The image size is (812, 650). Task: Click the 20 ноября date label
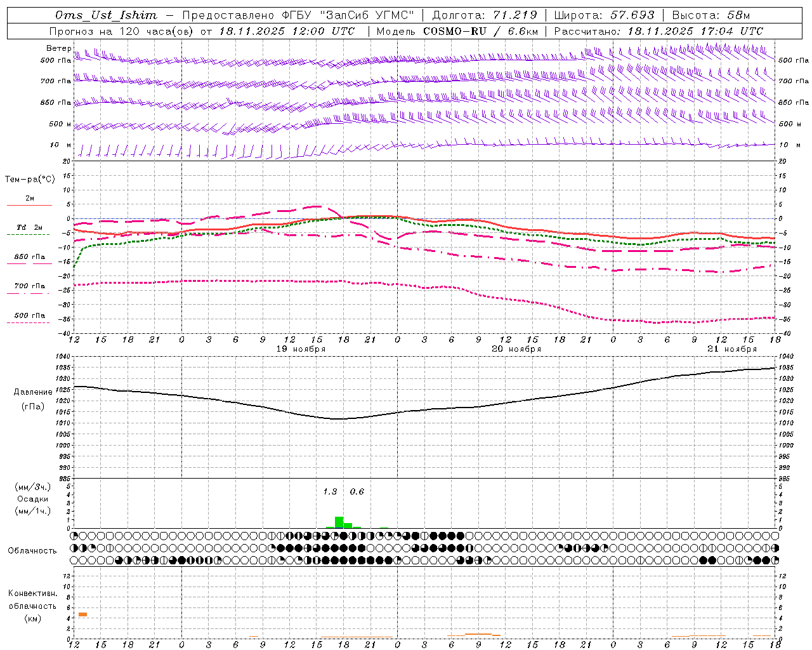coord(516,349)
